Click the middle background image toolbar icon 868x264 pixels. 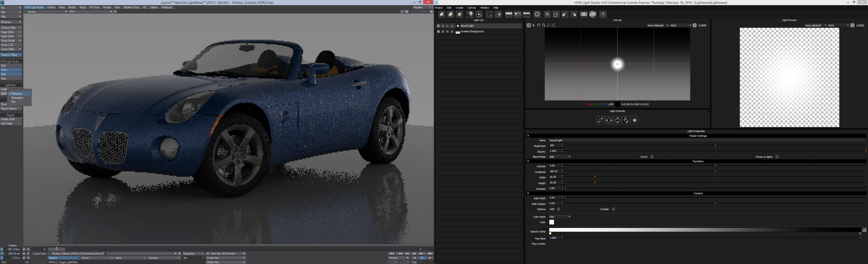(x=518, y=14)
